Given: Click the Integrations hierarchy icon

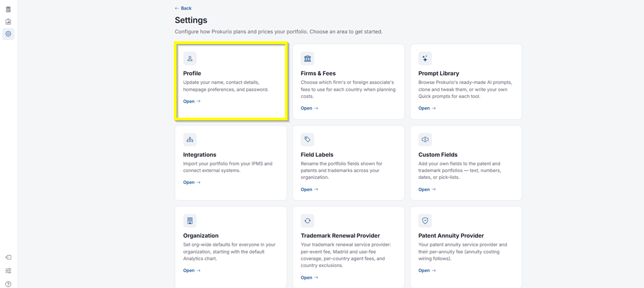Looking at the screenshot, I should coord(190,140).
